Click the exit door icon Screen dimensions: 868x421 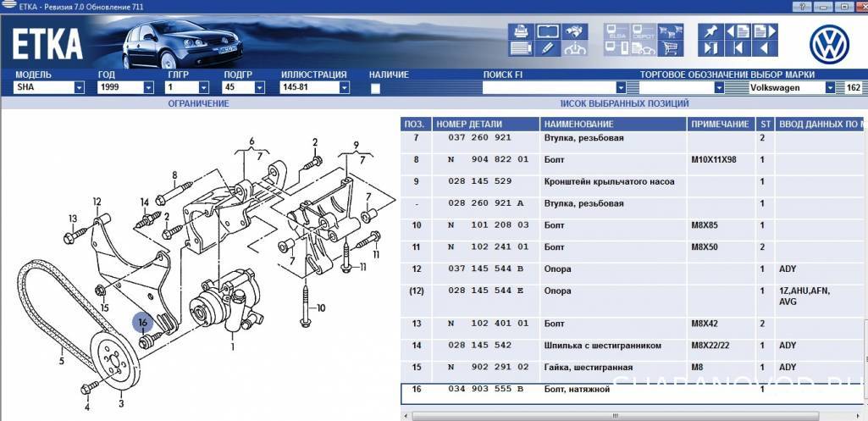pyautogui.click(x=710, y=47)
